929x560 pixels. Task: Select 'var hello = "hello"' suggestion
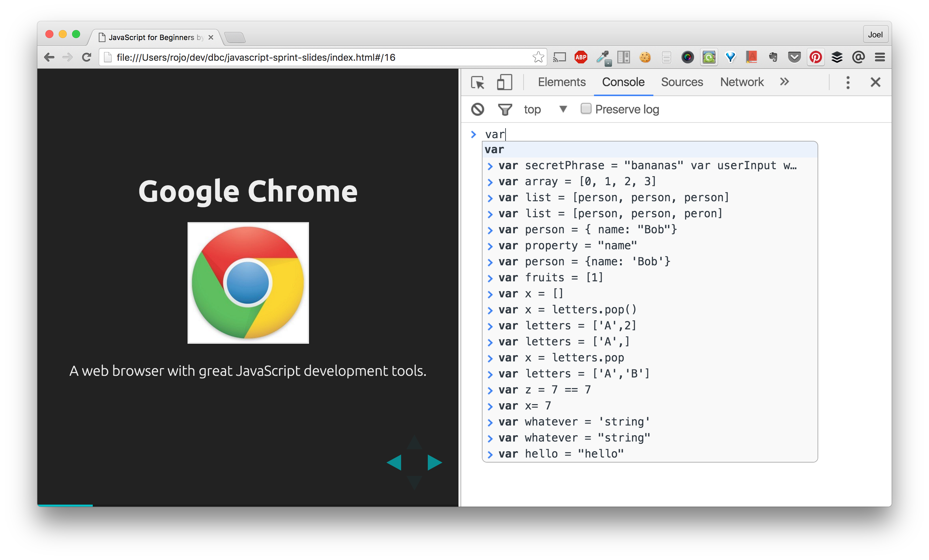(x=650, y=454)
